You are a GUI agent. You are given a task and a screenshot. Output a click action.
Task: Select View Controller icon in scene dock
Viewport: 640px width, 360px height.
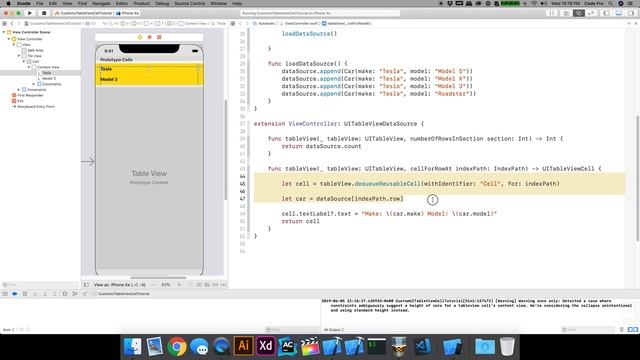click(x=140, y=37)
